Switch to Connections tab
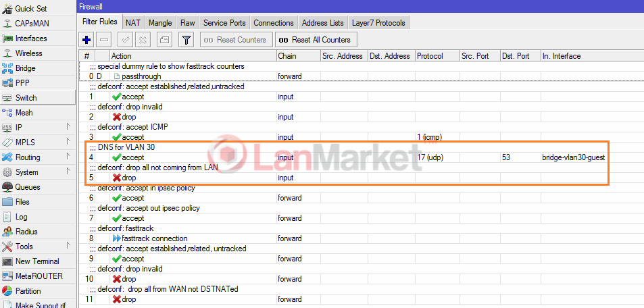 click(274, 23)
